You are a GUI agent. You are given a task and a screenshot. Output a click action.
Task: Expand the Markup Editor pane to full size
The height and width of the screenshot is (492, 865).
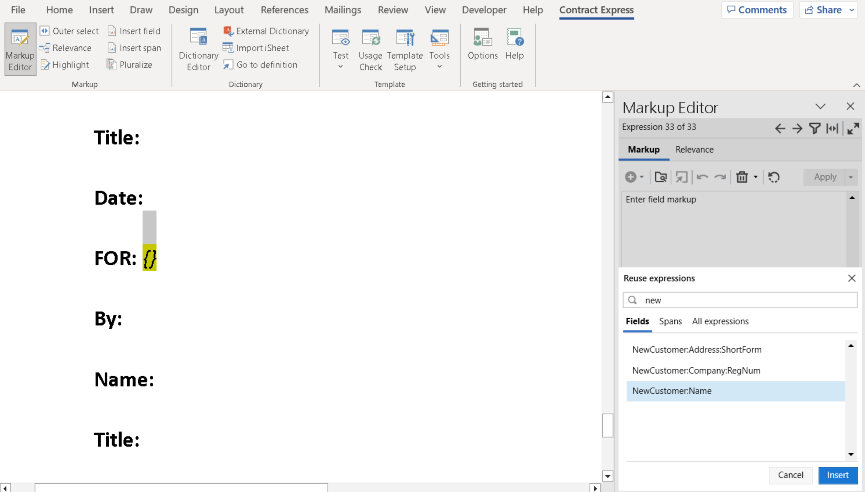coord(852,128)
